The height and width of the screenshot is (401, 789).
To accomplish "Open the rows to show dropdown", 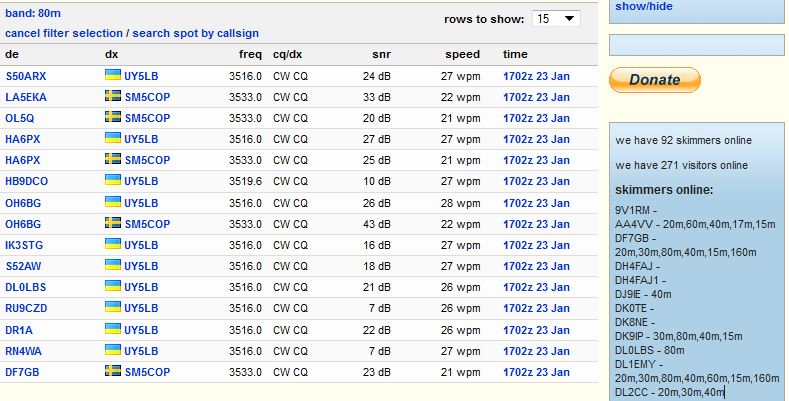I will [x=556, y=19].
